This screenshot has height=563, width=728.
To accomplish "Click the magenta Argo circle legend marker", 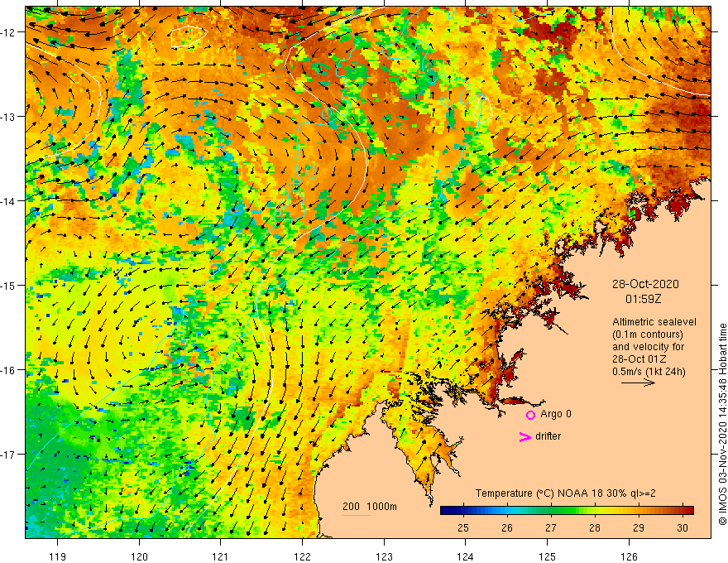I will tap(530, 415).
